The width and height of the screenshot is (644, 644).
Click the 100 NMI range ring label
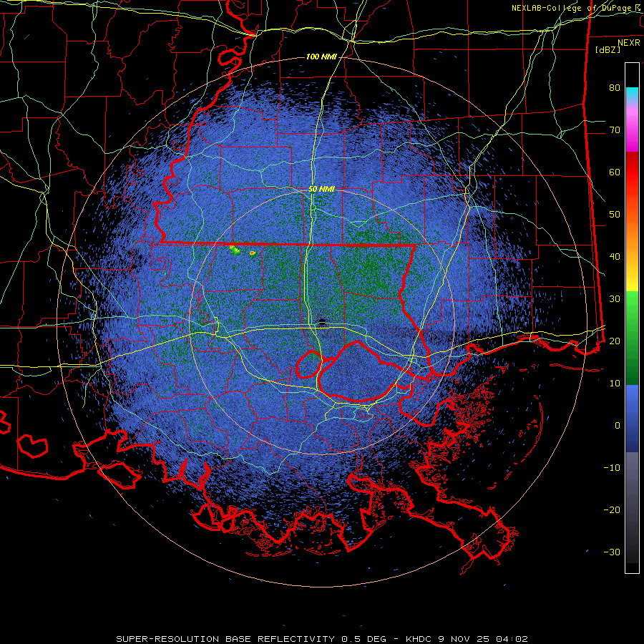[x=321, y=57]
